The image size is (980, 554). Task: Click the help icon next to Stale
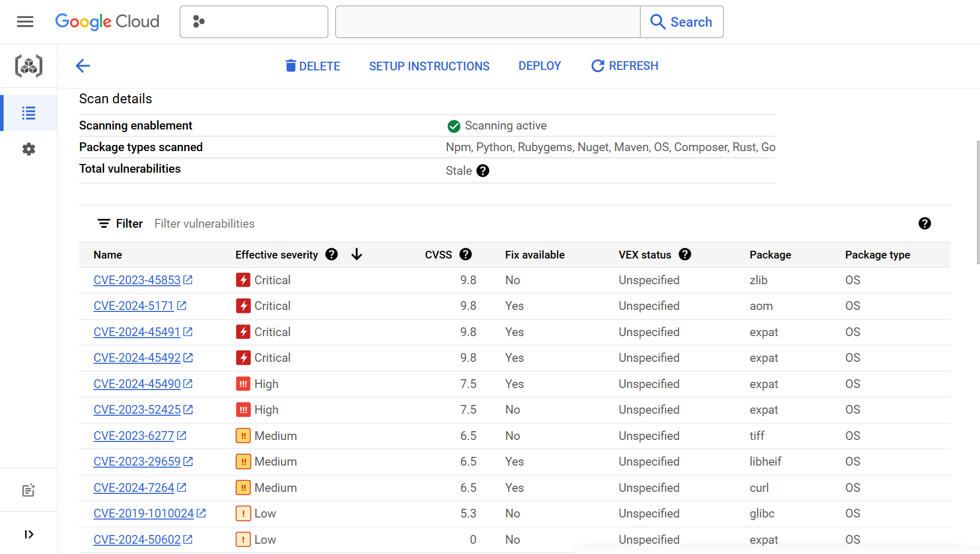pos(483,171)
